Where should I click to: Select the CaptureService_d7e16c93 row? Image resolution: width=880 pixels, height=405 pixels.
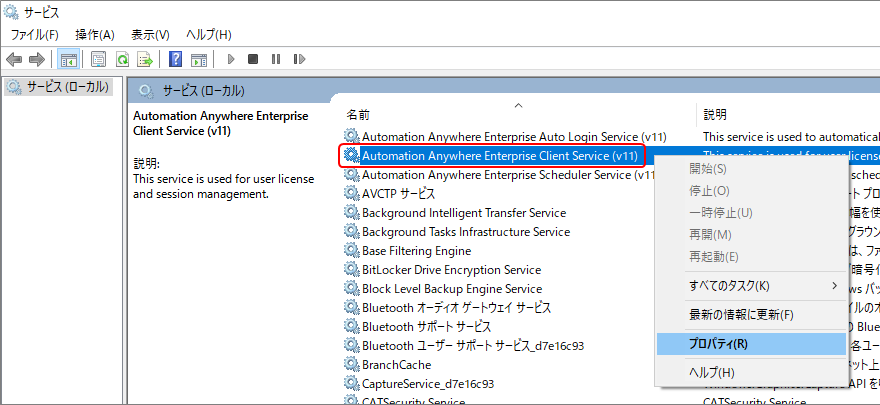click(x=428, y=384)
